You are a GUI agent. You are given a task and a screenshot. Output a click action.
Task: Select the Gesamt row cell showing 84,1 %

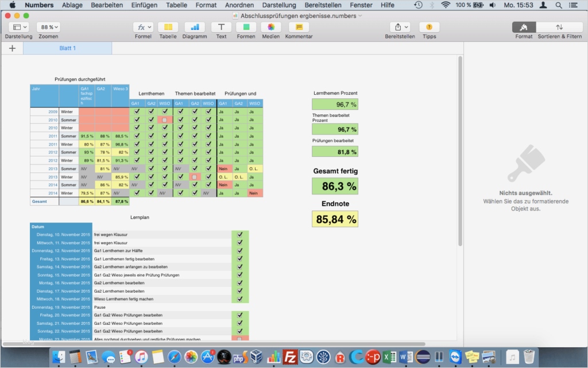coord(103,202)
